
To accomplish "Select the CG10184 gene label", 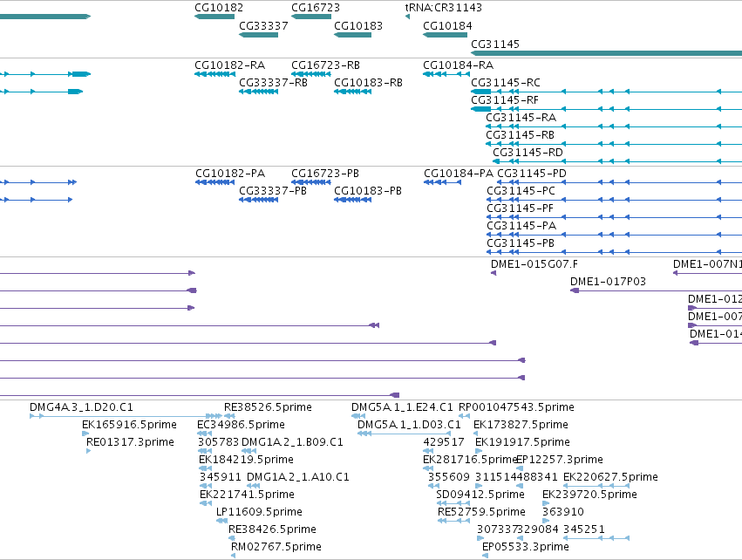I will click(447, 26).
